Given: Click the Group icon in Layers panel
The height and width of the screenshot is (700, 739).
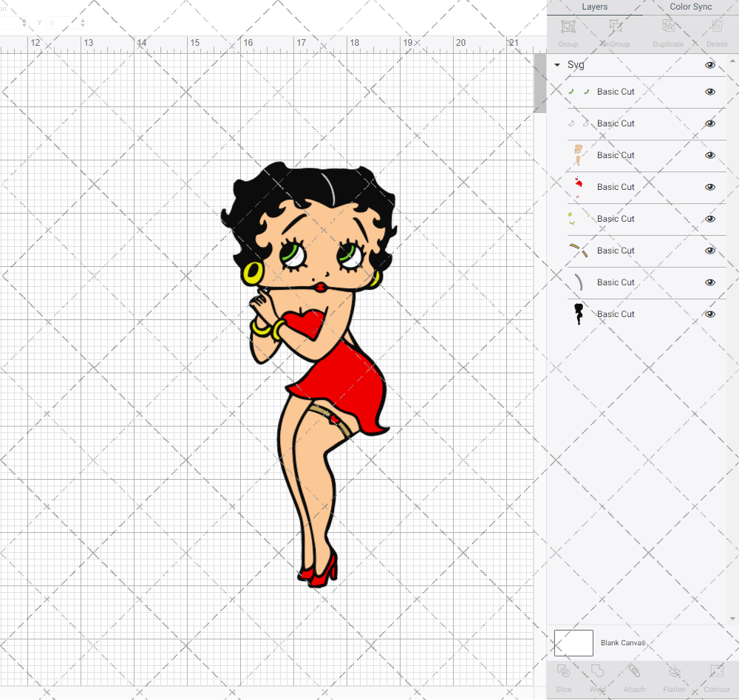Looking at the screenshot, I should tap(568, 28).
